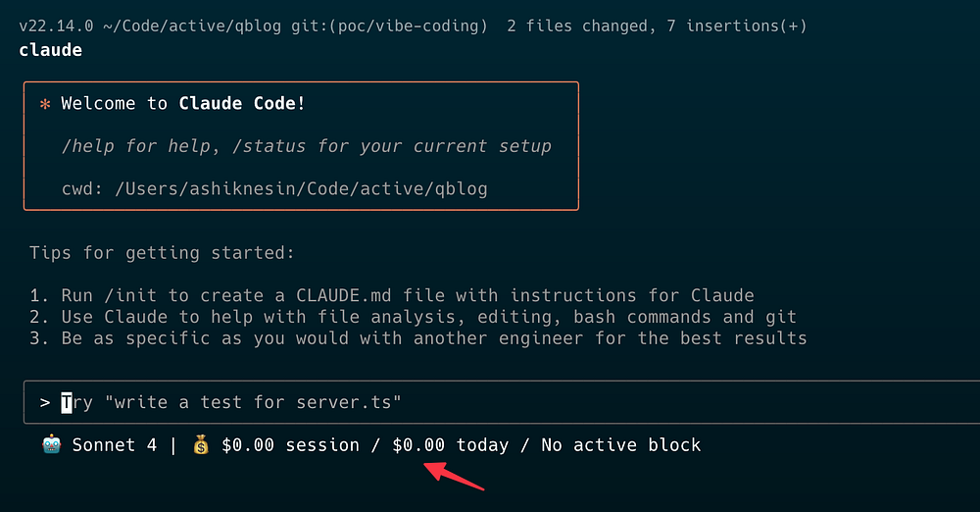Image resolution: width=980 pixels, height=512 pixels.
Task: Click the "claude" command line text
Action: (51, 49)
